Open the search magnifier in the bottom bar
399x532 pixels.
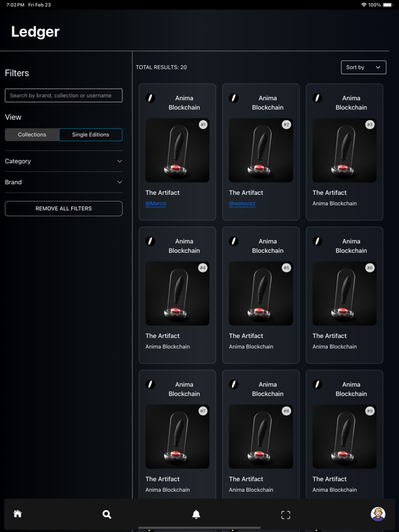pyautogui.click(x=107, y=515)
